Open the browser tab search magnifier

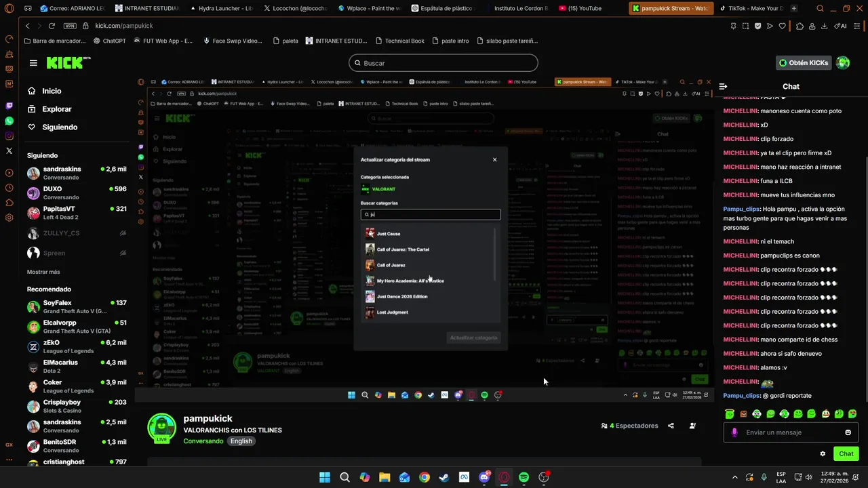tap(820, 9)
